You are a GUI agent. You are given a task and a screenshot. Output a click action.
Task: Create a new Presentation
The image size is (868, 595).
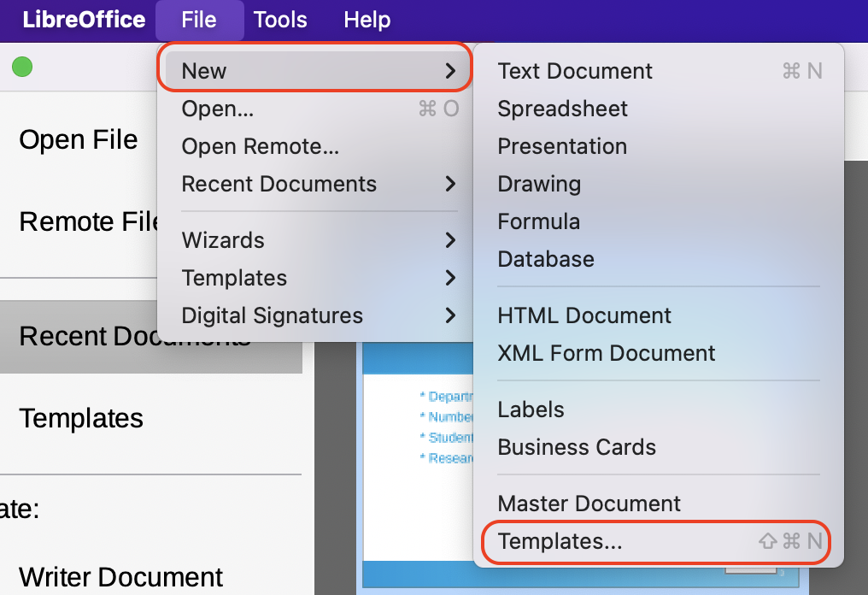[659, 146]
